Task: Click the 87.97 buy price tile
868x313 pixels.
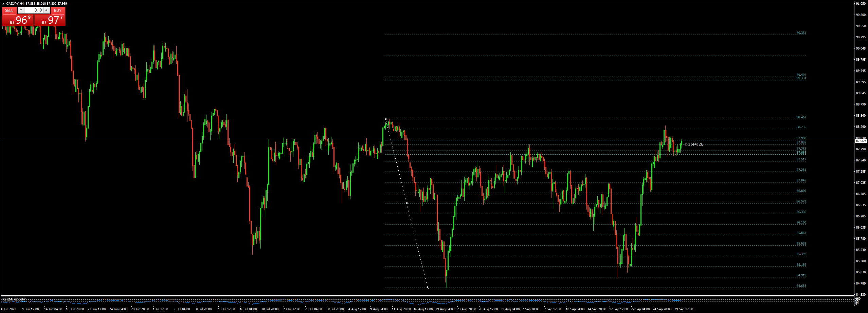Action: pyautogui.click(x=50, y=20)
